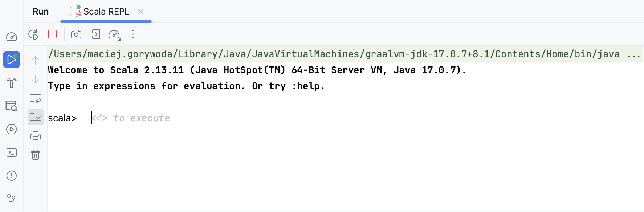This screenshot has height=212, width=644.
Task: Print console output with printer icon
Action: coord(35,135)
